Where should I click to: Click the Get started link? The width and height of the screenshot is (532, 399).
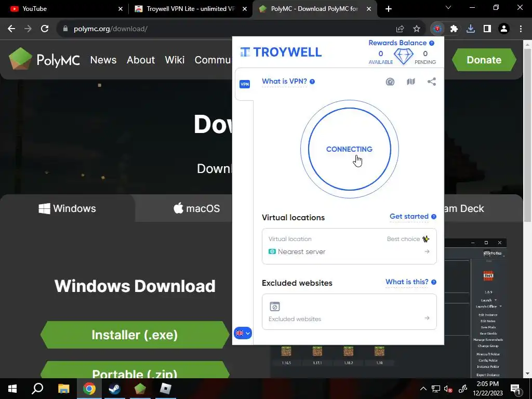pyautogui.click(x=409, y=217)
